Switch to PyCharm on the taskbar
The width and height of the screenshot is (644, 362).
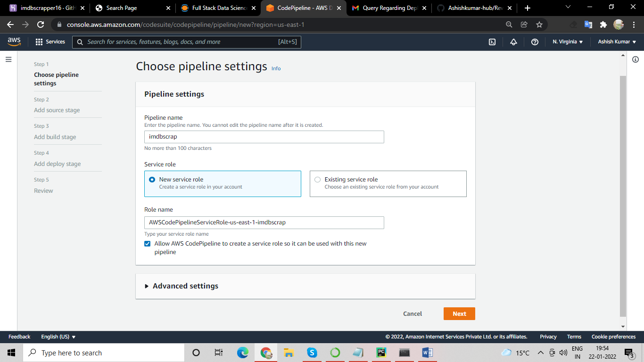pyautogui.click(x=381, y=353)
